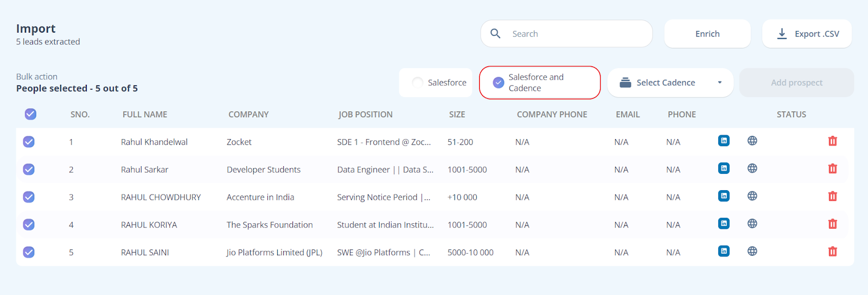Open website globe icon for Accenture in India row

coord(752,196)
